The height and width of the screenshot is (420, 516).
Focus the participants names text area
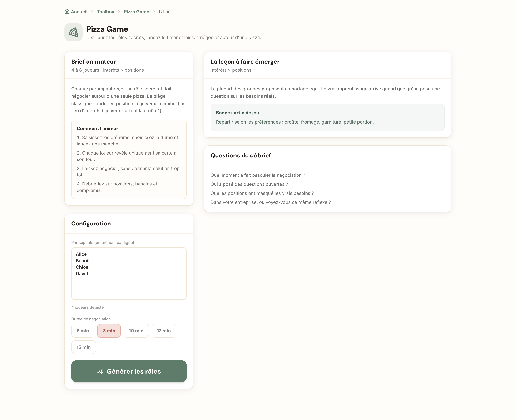pyautogui.click(x=129, y=273)
